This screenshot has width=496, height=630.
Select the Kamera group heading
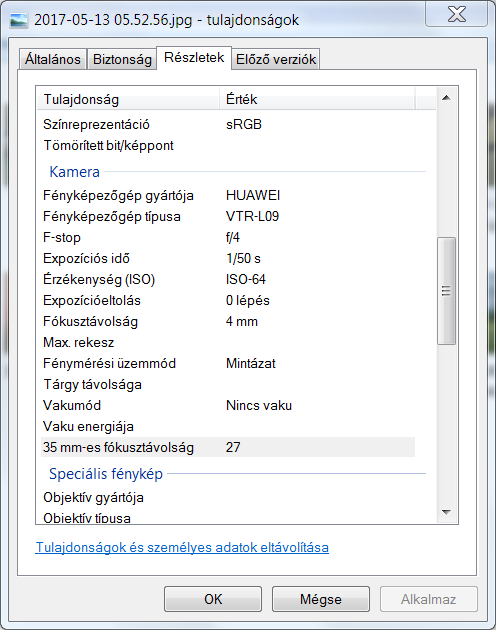(x=74, y=172)
